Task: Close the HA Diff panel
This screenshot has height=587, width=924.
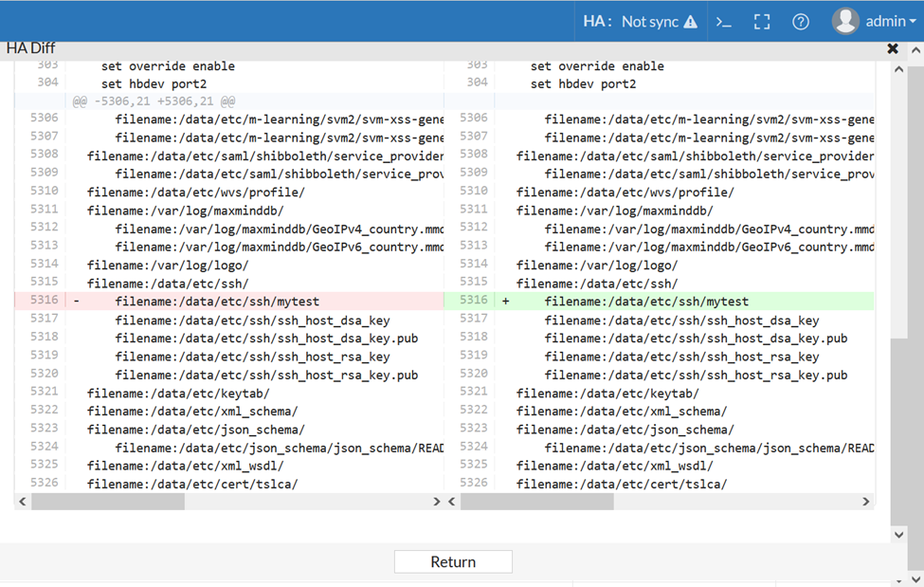Action: point(893,48)
